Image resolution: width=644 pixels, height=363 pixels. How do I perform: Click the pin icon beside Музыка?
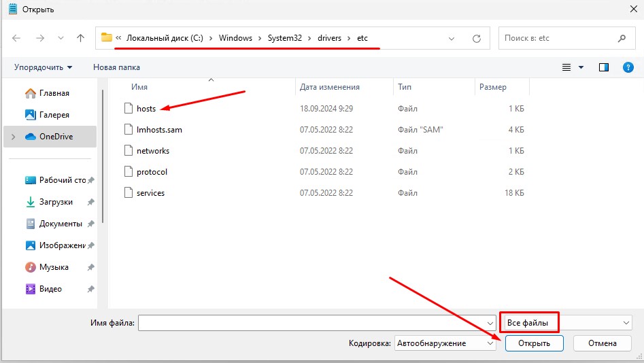tap(90, 267)
